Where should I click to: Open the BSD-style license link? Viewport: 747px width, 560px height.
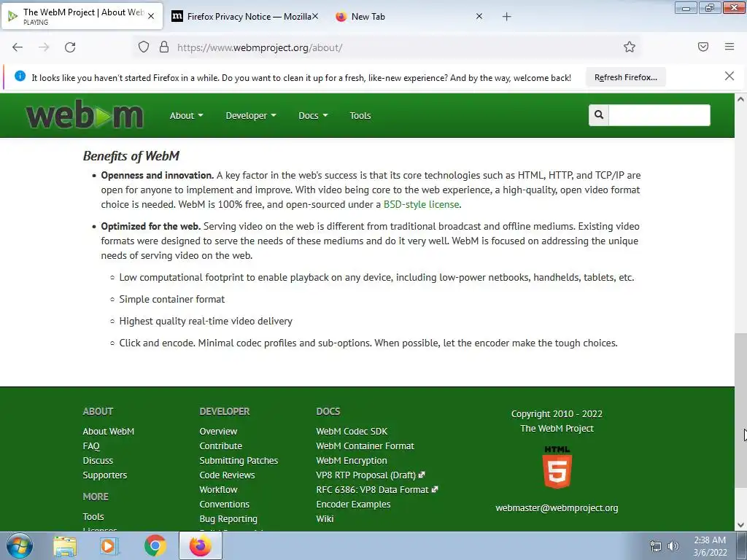tap(421, 204)
